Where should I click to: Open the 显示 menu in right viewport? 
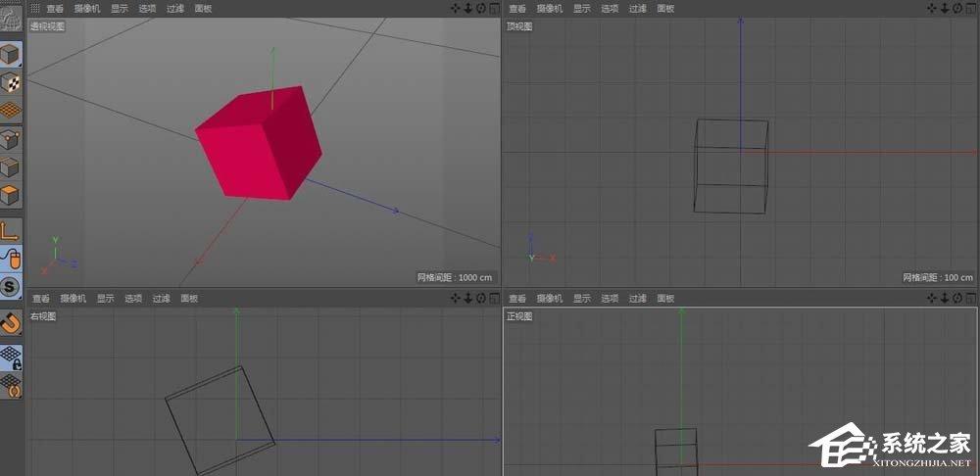106,299
